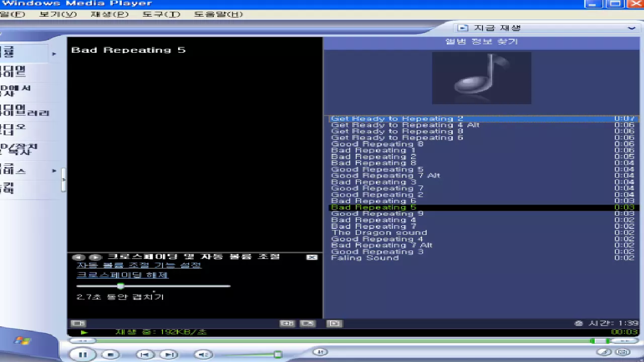The width and height of the screenshot is (644, 362).
Task: Select Bad Repeating 6 in playlist
Action: pyautogui.click(x=484, y=201)
